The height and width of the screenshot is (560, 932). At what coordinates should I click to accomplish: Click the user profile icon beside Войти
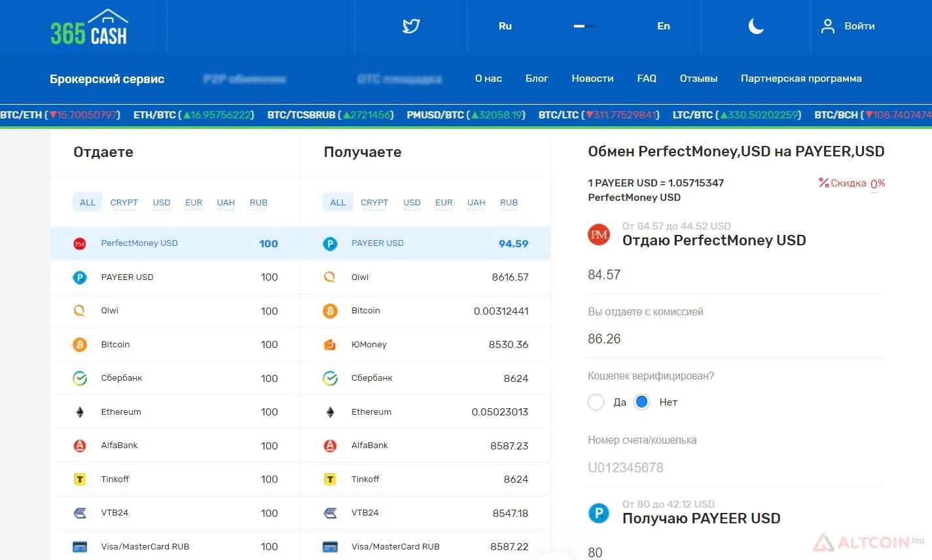(x=828, y=26)
